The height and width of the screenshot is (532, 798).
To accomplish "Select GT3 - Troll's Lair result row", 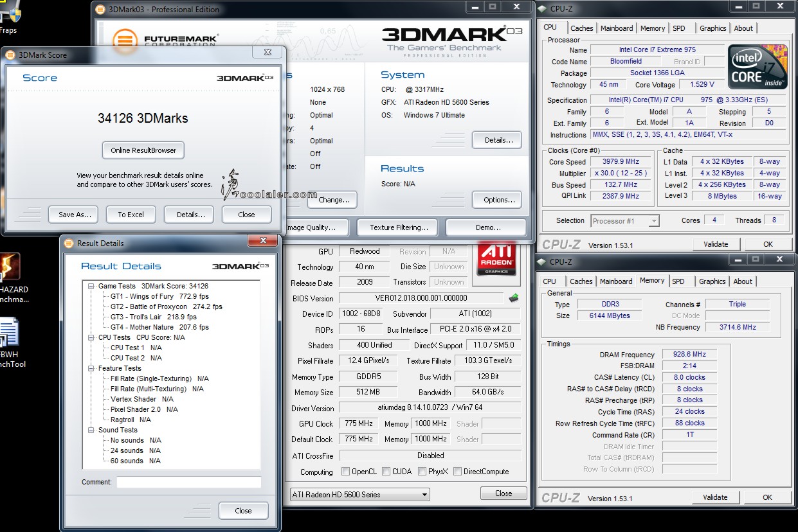I will (154, 317).
